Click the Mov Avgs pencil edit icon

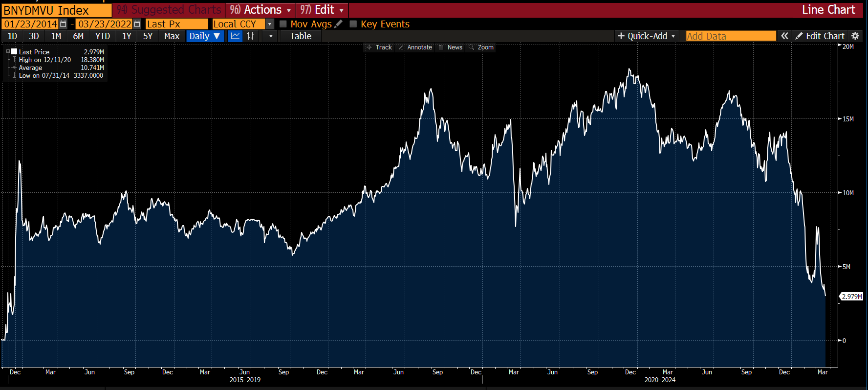point(339,23)
